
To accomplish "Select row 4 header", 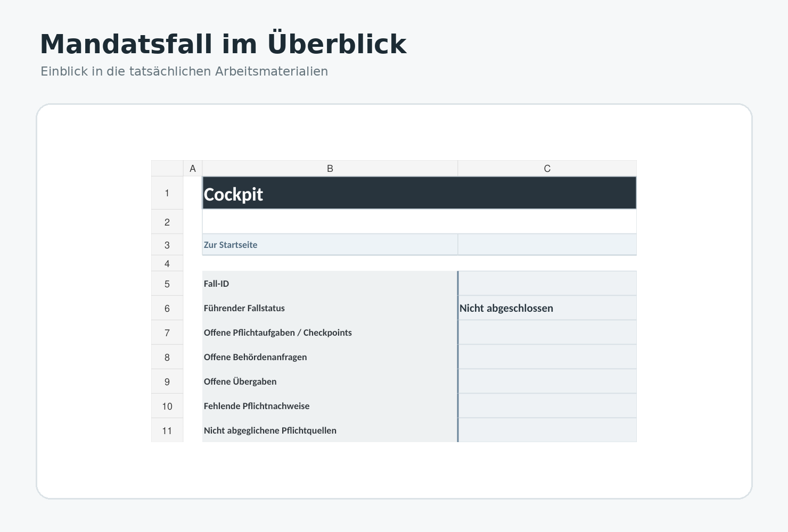I will (x=167, y=263).
